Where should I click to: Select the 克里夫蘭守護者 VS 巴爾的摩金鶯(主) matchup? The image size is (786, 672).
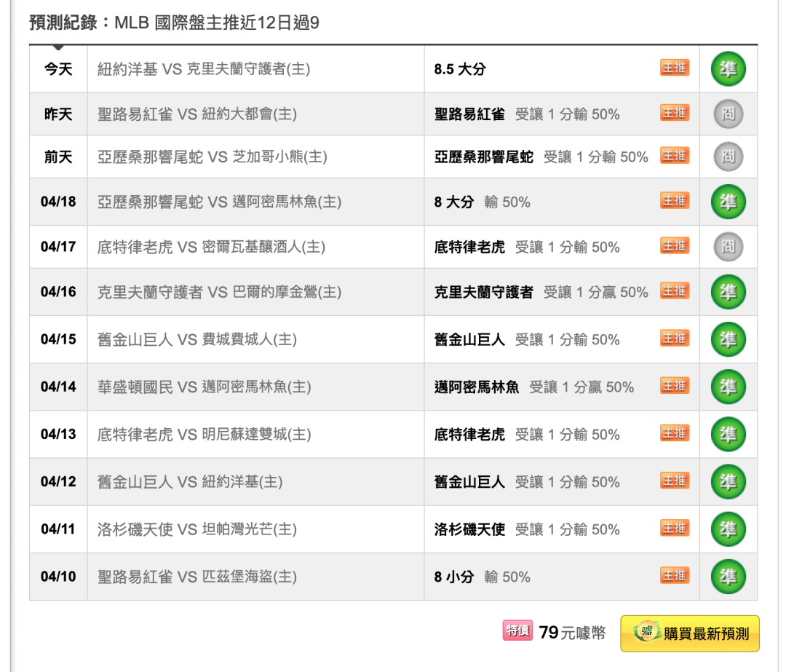[x=219, y=292]
